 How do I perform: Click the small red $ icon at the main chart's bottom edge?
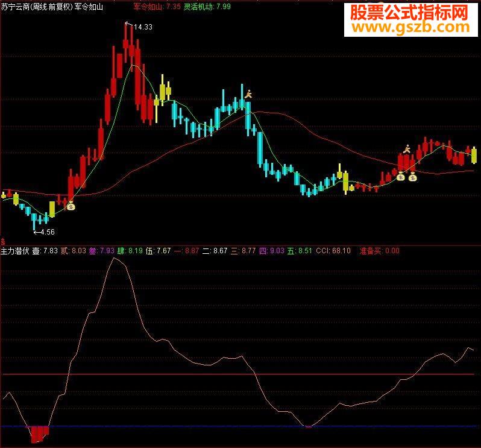click(3, 242)
